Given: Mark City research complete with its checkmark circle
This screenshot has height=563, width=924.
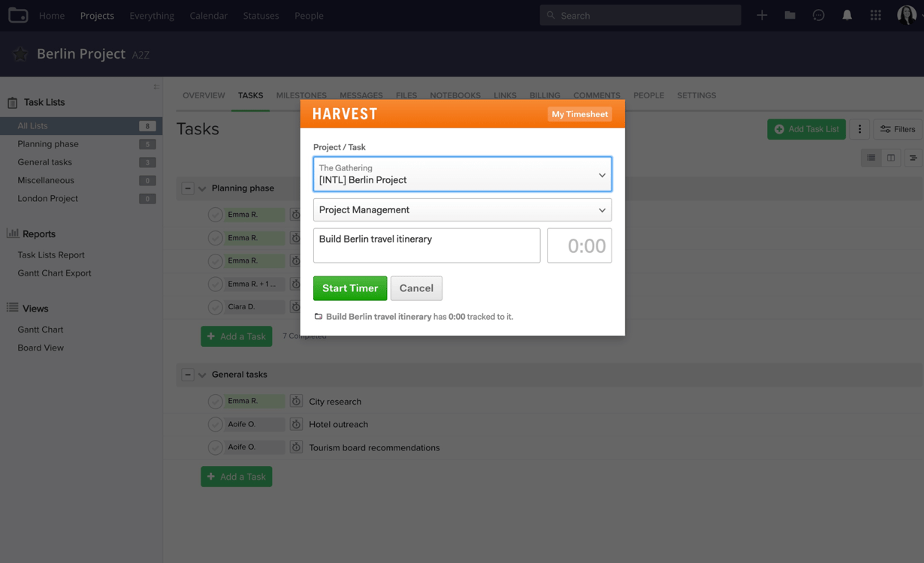Looking at the screenshot, I should pos(215,401).
